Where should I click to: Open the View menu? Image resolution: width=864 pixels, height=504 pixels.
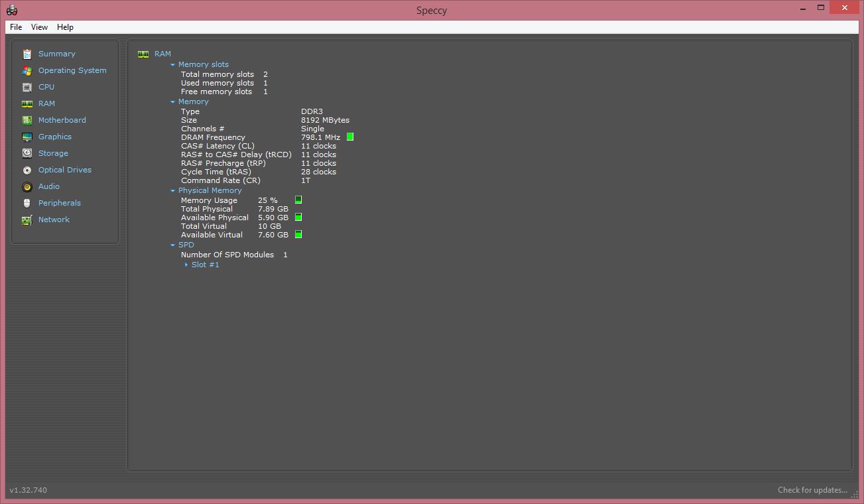coord(39,27)
